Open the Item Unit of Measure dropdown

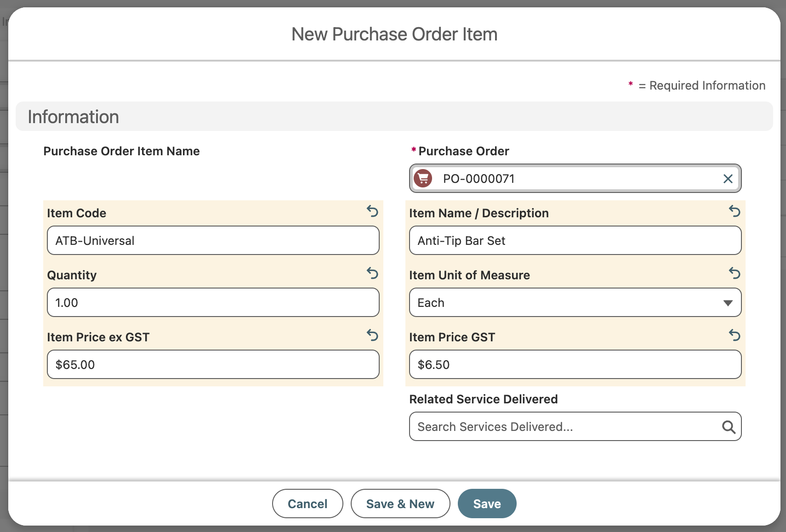575,303
